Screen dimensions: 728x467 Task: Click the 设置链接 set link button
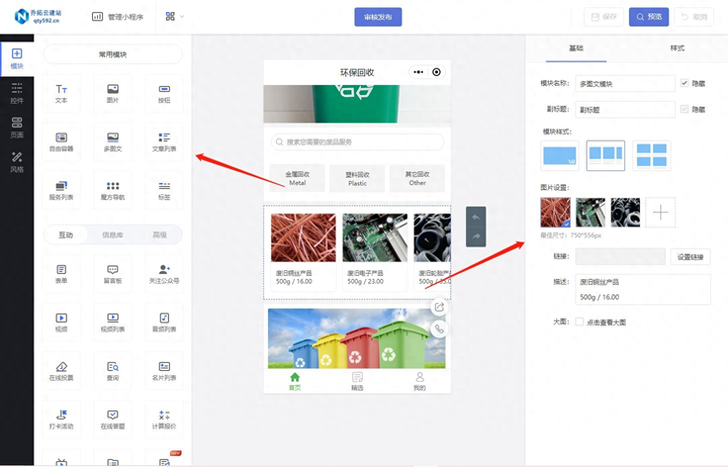(x=690, y=257)
